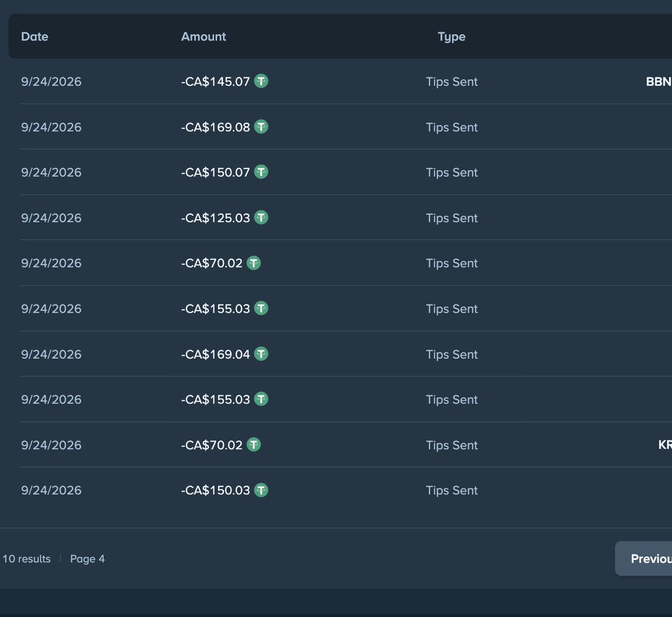The height and width of the screenshot is (617, 672).
Task: Click the Tether icon beside -CA$125.03
Action: [x=261, y=217]
